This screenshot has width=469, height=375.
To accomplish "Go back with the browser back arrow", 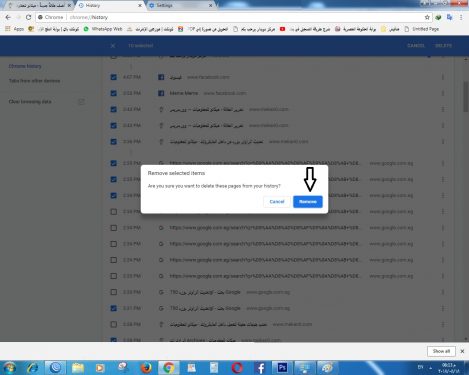I will click(8, 17).
